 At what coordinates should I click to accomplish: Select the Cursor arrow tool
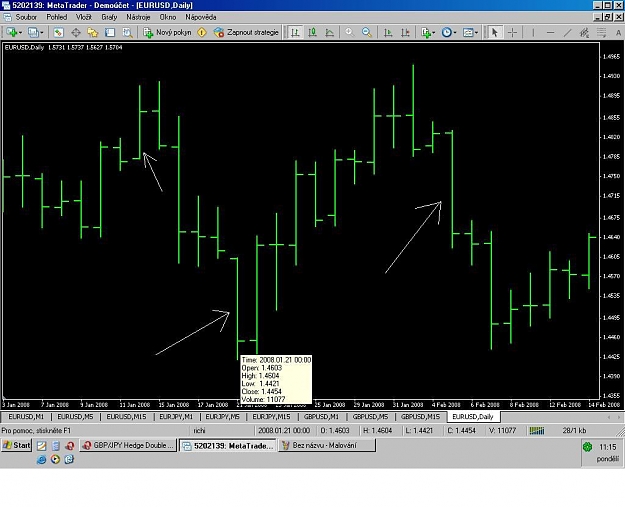(495, 32)
